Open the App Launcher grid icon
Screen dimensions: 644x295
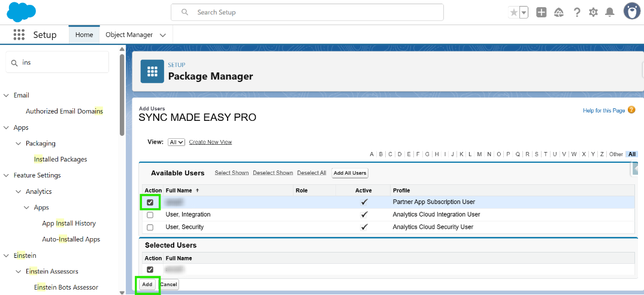coord(19,35)
